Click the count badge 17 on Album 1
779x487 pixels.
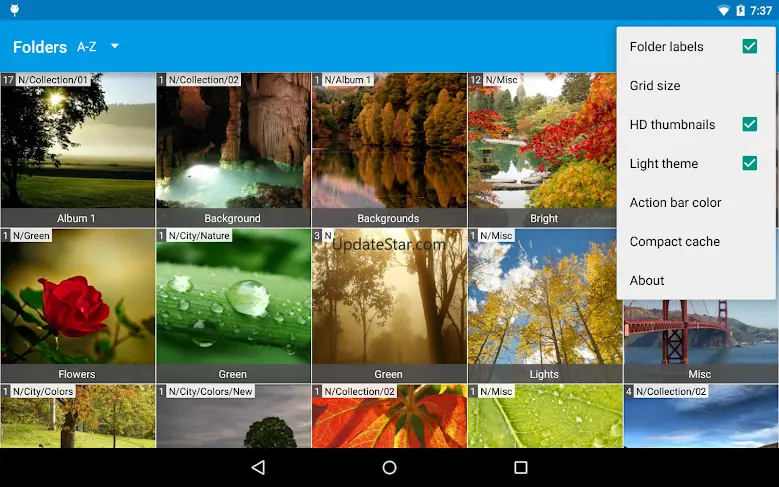(x=8, y=80)
